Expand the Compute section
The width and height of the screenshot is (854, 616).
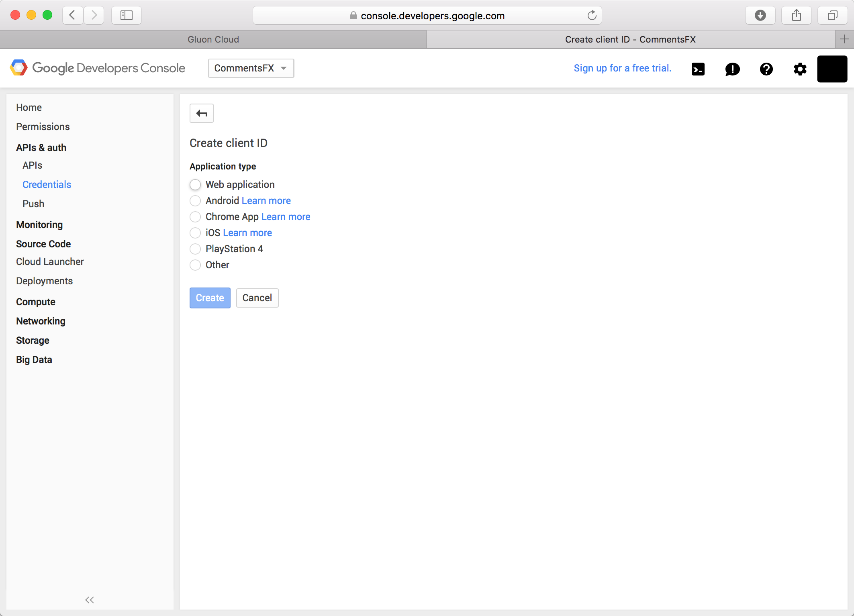[36, 302]
